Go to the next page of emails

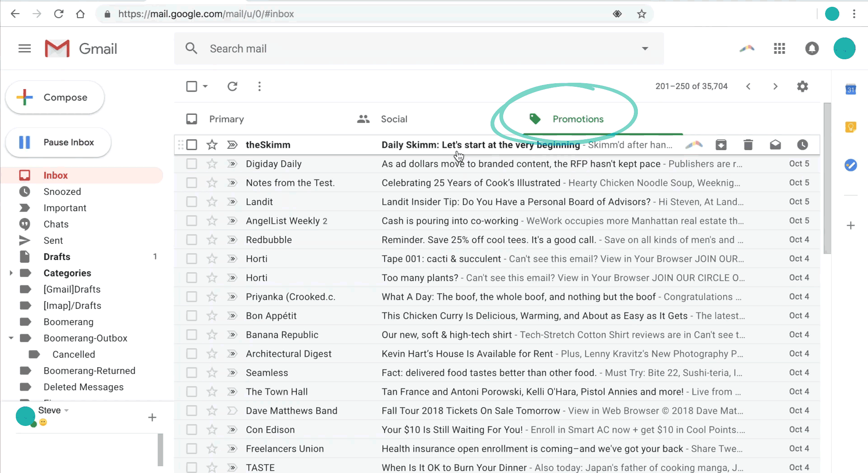pos(775,86)
